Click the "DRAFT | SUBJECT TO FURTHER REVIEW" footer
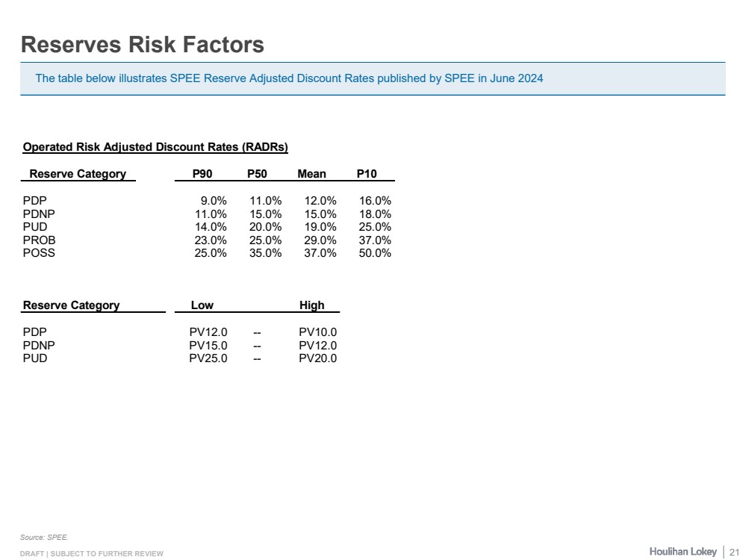This screenshot has height=560, width=746. (91, 553)
